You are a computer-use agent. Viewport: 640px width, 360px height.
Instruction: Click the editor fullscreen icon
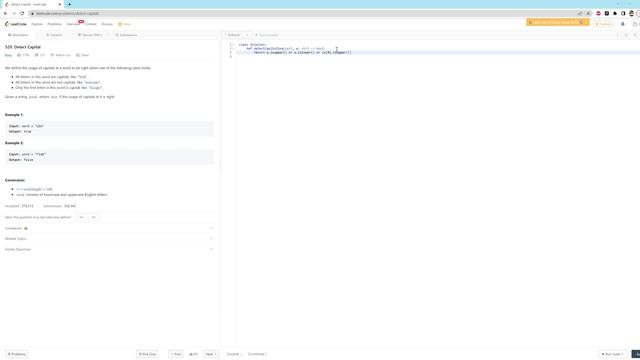point(635,35)
